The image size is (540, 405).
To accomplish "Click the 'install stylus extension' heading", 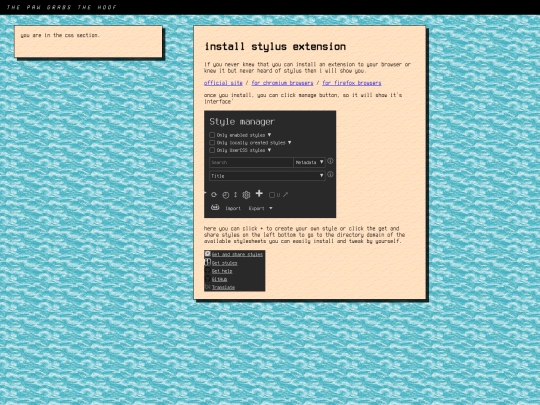I will [x=275, y=46].
